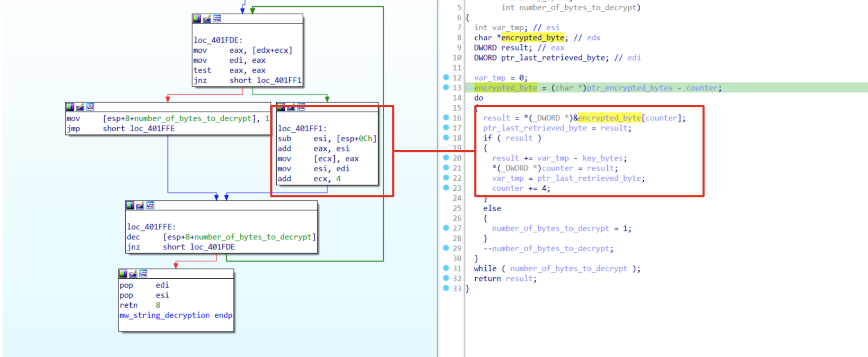Toggle breakpoint dot on pseudocode line 23
This screenshot has width=868, height=357.
click(x=446, y=188)
